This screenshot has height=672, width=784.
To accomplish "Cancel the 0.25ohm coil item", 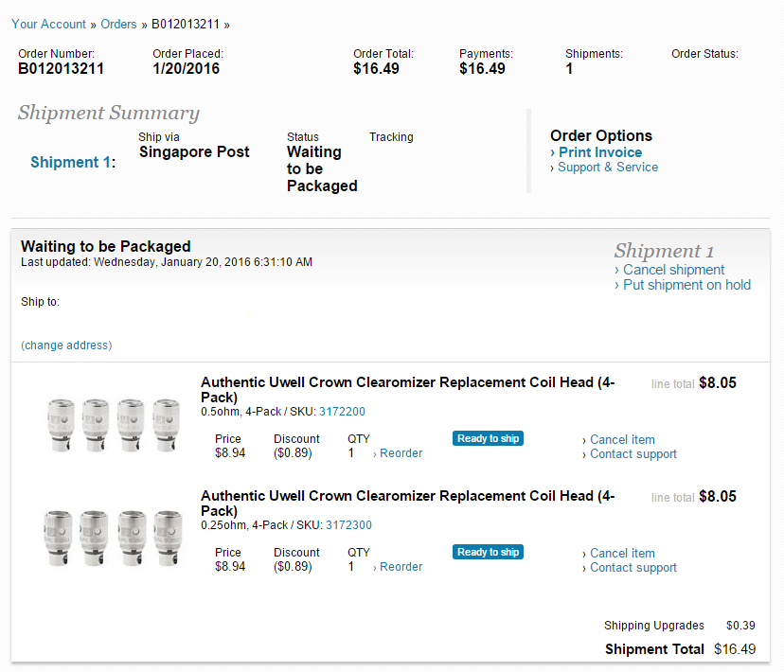I will (622, 554).
